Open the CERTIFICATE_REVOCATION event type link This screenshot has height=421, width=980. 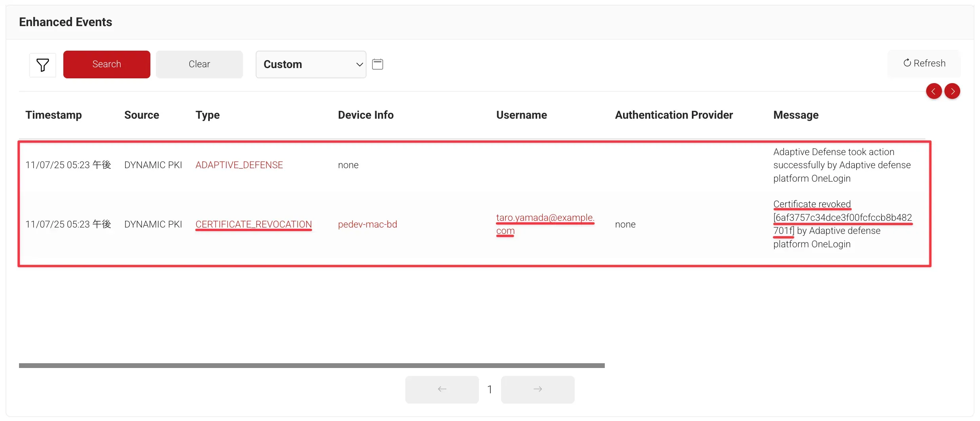(x=253, y=224)
